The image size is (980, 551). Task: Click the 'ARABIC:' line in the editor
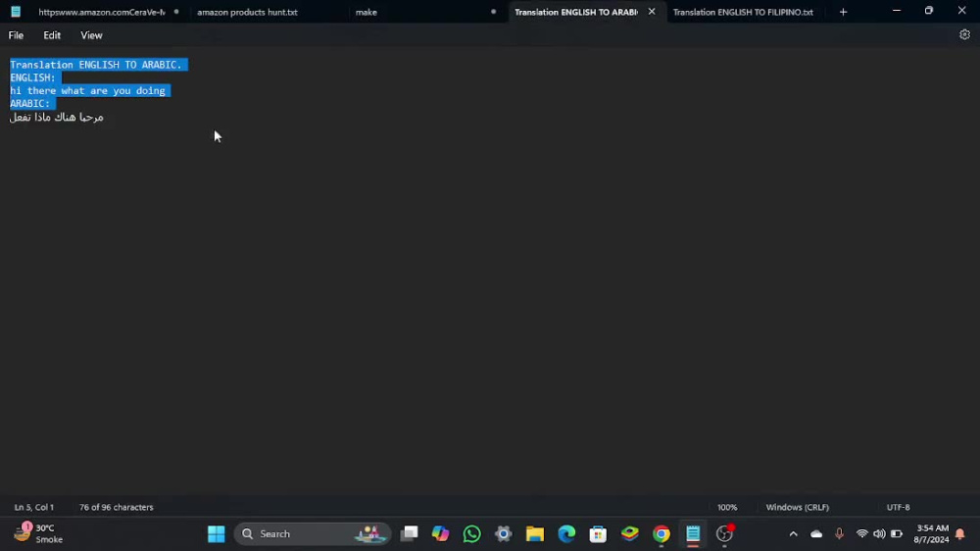(29, 103)
